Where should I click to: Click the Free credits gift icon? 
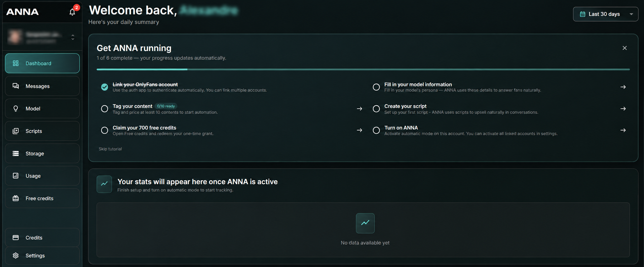coord(16,198)
